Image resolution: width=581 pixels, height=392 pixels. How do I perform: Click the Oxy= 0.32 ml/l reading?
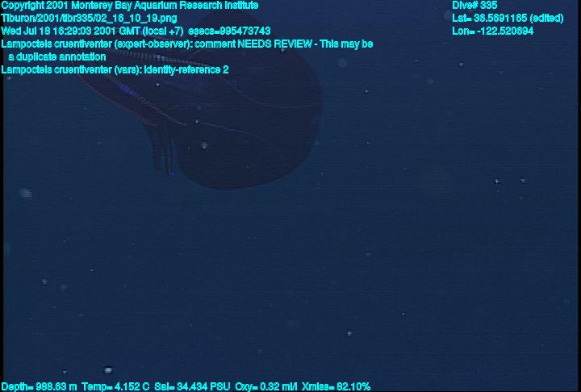(265, 387)
